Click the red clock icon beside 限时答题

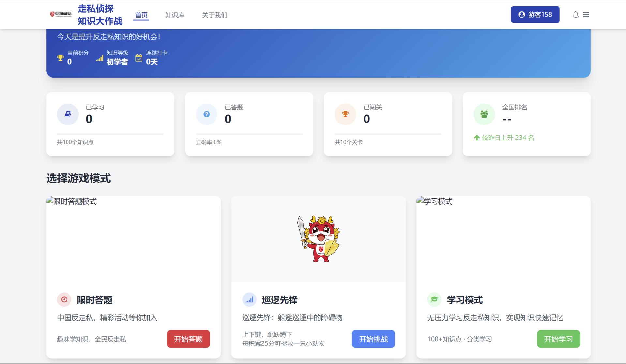tap(64, 299)
